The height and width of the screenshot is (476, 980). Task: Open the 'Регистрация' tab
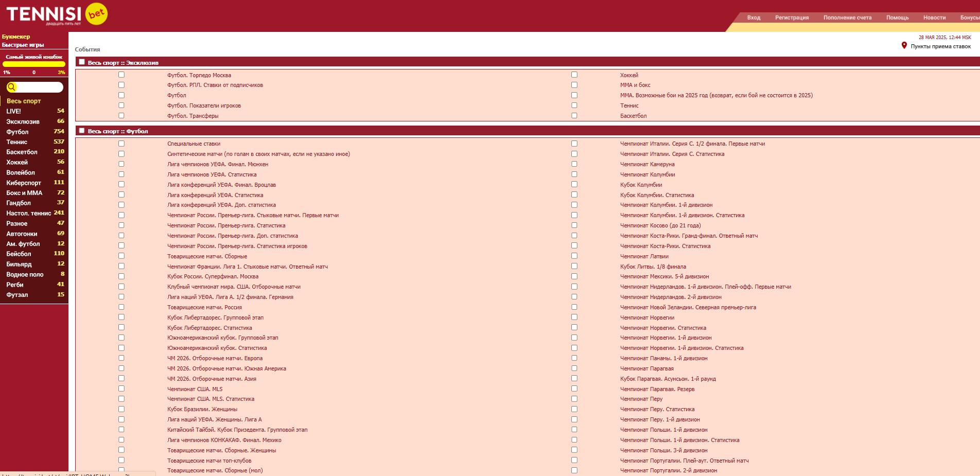coord(792,17)
